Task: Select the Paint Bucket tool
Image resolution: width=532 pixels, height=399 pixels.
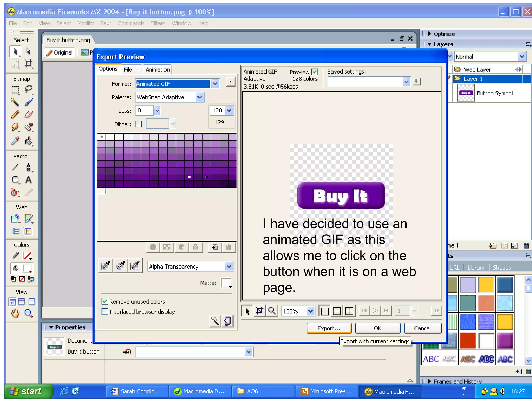Action: pyautogui.click(x=29, y=141)
